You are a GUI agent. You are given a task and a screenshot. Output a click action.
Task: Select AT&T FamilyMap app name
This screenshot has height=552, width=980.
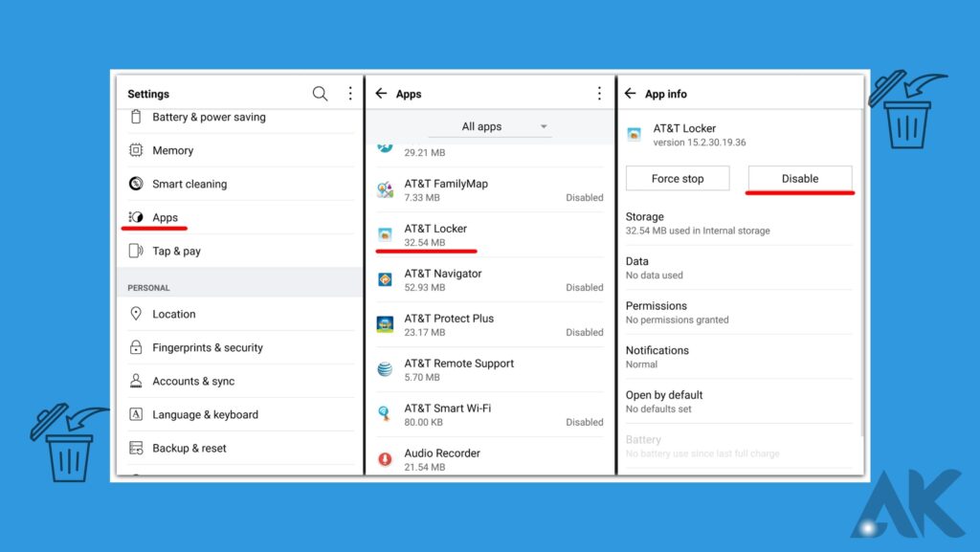(446, 184)
